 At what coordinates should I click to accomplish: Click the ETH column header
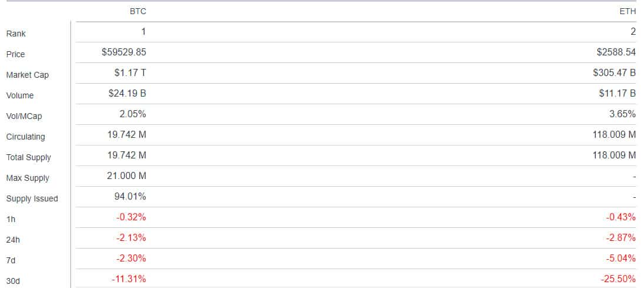click(x=628, y=12)
